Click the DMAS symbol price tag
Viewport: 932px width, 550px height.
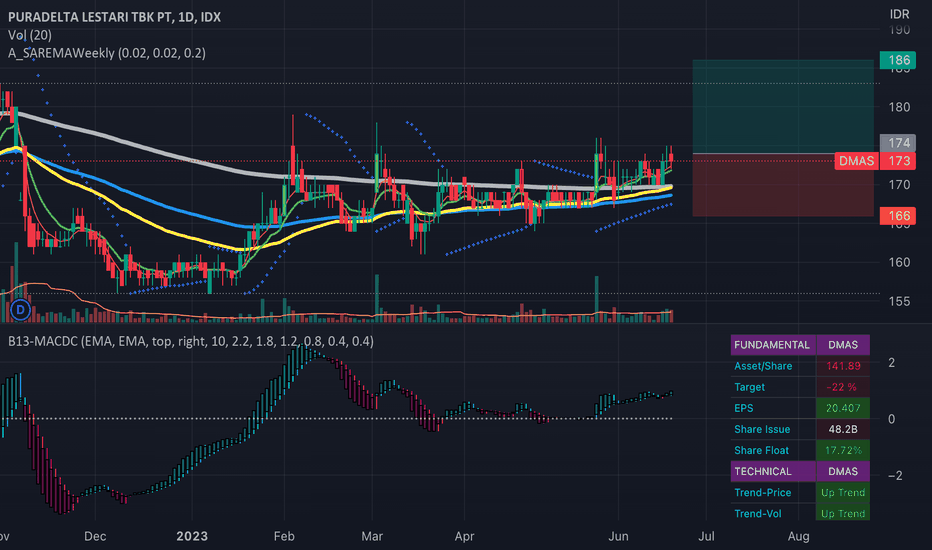857,161
